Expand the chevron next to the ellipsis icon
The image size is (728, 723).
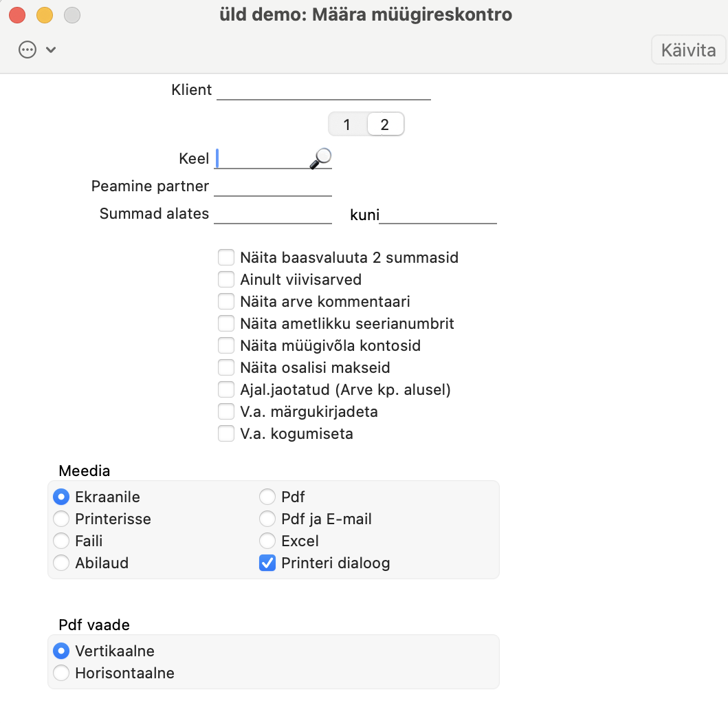coord(51,50)
